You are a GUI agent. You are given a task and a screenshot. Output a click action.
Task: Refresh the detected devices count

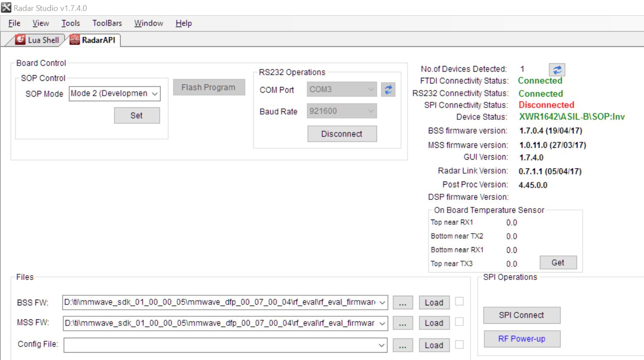[557, 70]
